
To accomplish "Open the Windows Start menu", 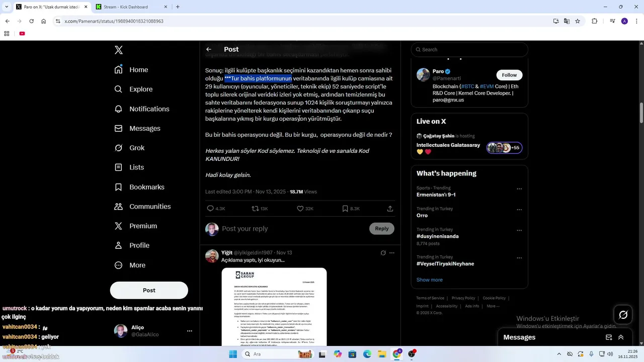I will [x=233, y=354].
